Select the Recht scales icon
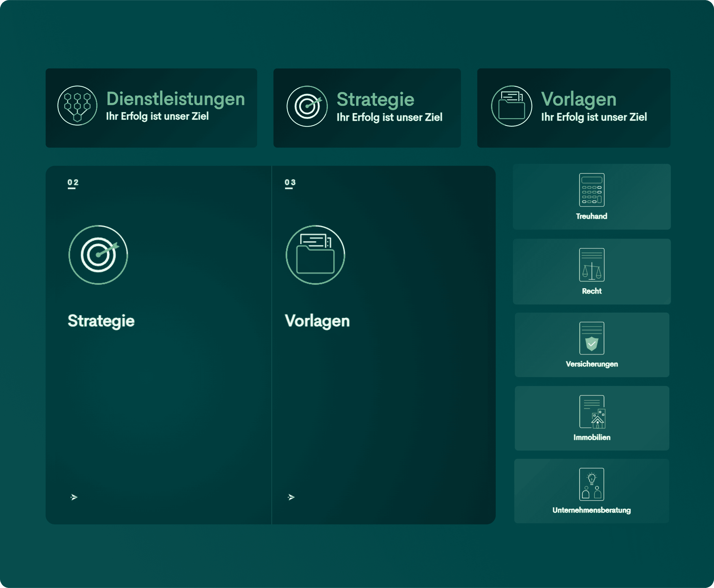Image resolution: width=714 pixels, height=588 pixels. 592,265
